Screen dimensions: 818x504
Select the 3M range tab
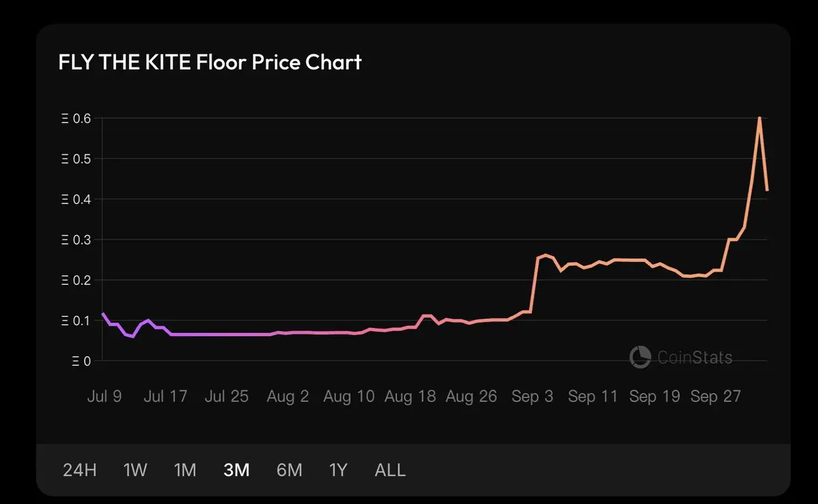[237, 470]
